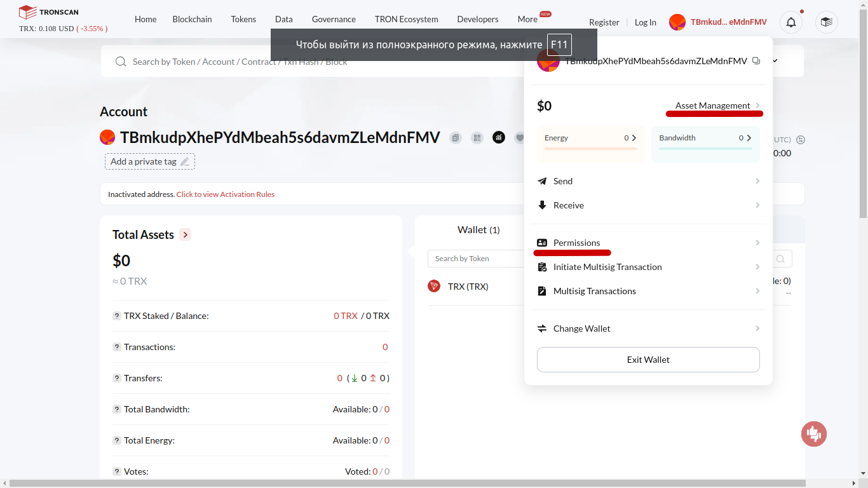Click the TBmkud... eMdnFMV wallet label

729,22
